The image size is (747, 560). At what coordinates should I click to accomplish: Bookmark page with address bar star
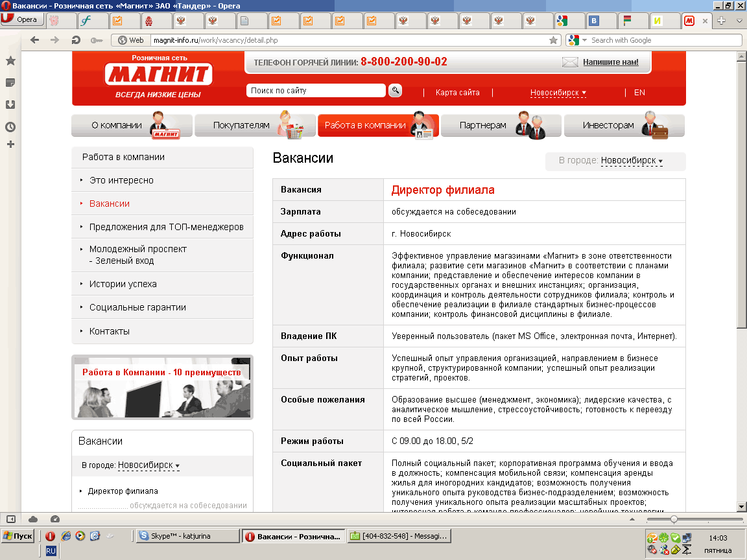(553, 40)
